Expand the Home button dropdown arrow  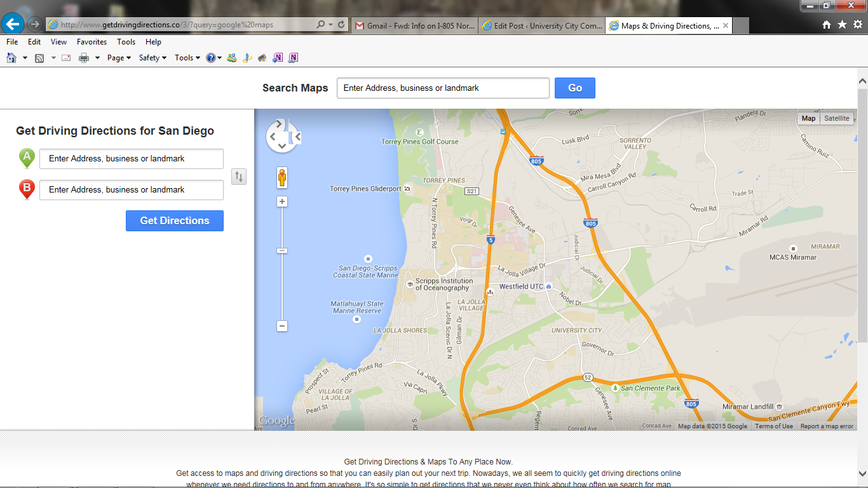(x=25, y=58)
